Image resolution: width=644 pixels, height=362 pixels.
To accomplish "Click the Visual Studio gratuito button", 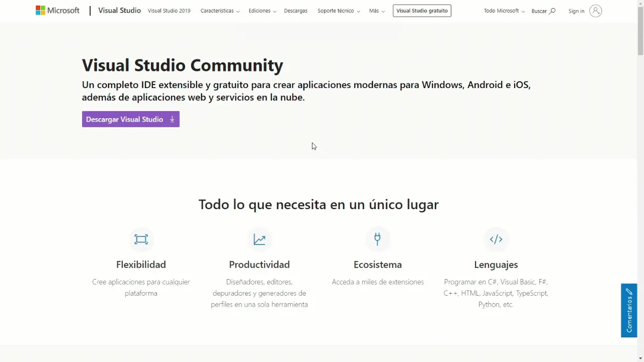I will 422,11.
